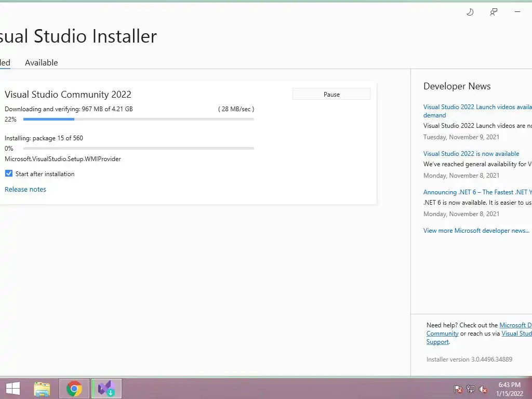Viewport: 532px width, 399px height.
Task: Open View more Microsoft developer news link
Action: pyautogui.click(x=476, y=231)
